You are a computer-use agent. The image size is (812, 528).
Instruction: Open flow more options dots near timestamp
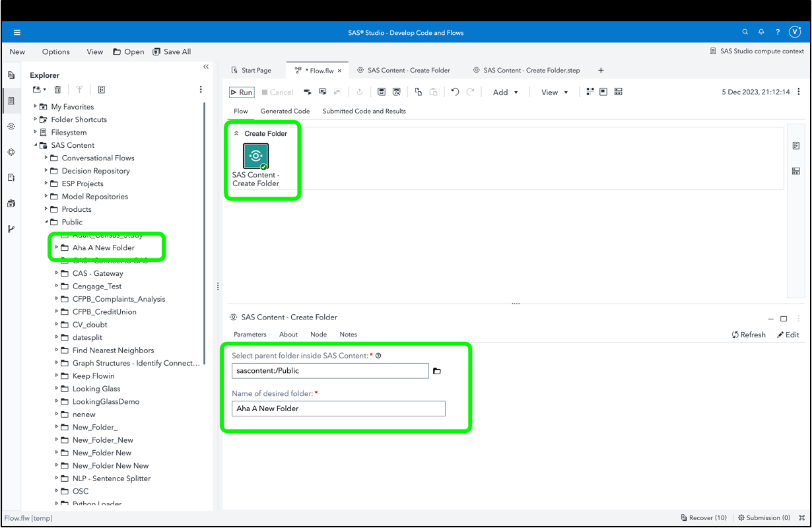[x=799, y=92]
